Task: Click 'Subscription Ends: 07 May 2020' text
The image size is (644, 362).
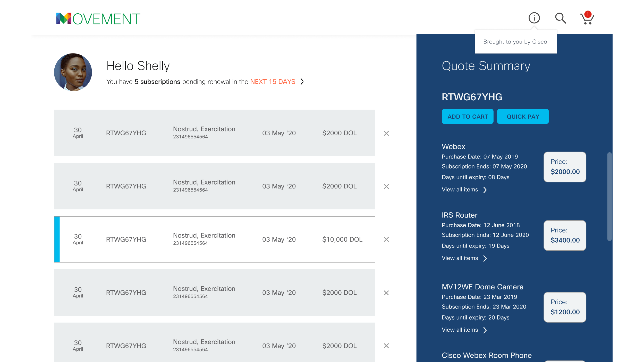Action: (484, 166)
